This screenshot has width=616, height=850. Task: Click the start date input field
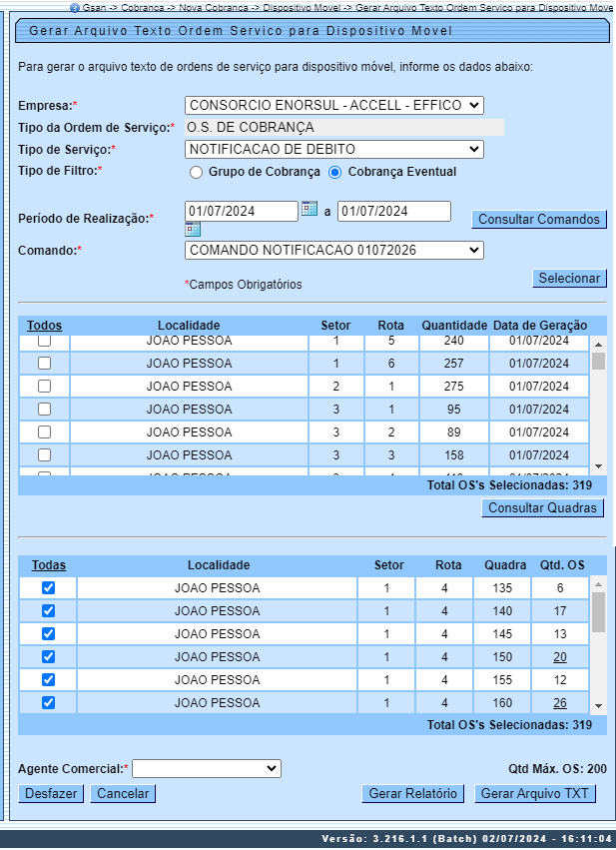[241, 211]
